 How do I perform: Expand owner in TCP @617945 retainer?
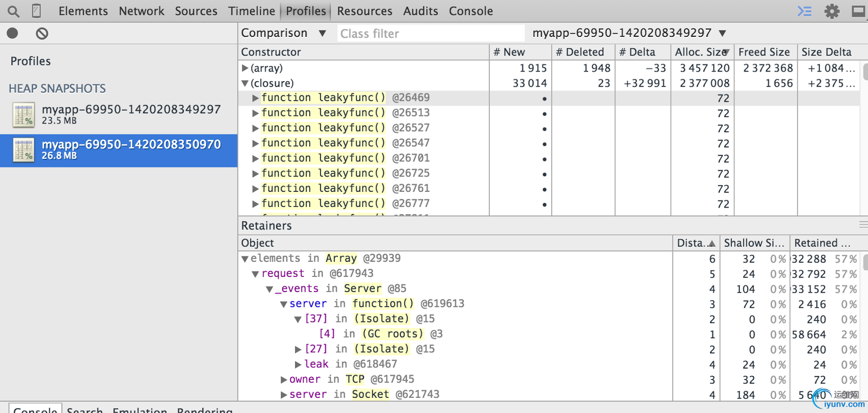[x=284, y=380]
